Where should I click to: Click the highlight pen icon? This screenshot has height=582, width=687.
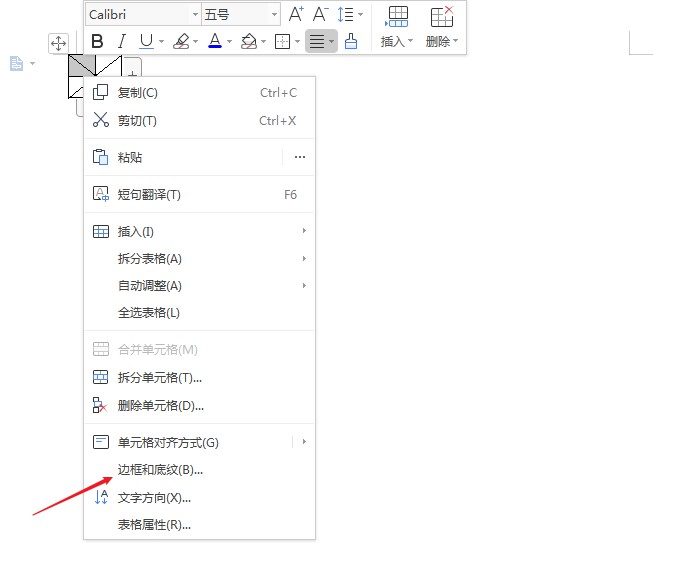coord(181,42)
